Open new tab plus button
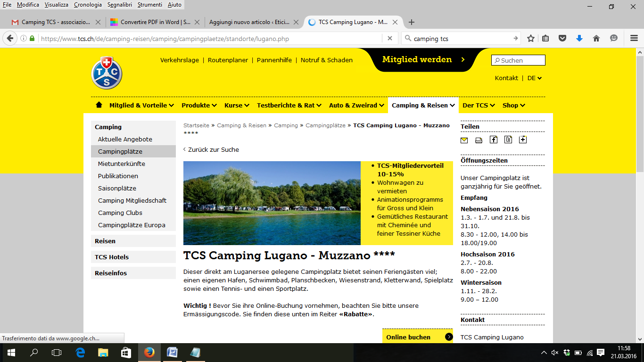The image size is (644, 362). point(412,22)
